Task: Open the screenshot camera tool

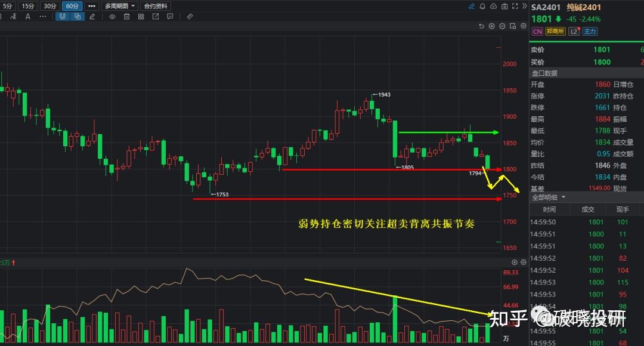Action: point(504,6)
